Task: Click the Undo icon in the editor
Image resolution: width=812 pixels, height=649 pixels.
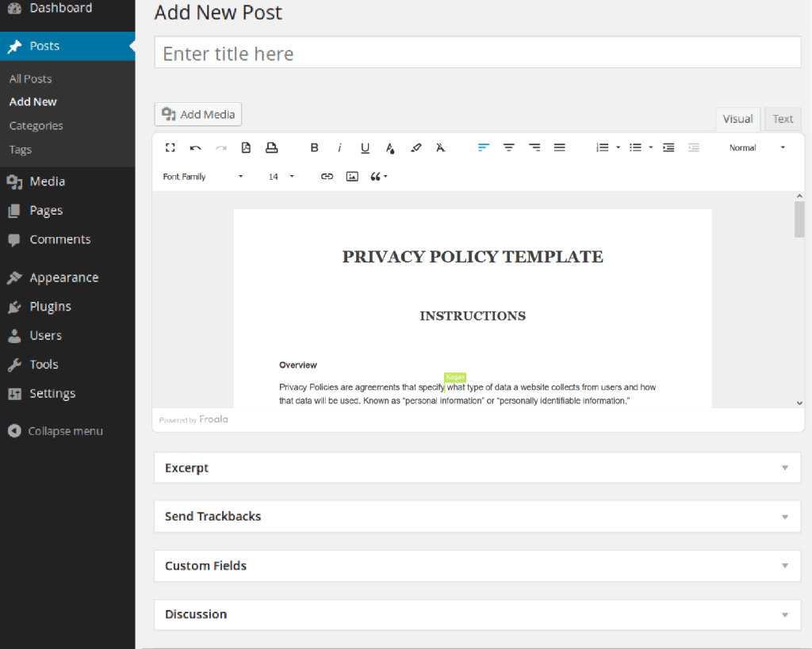Action: coord(196,147)
